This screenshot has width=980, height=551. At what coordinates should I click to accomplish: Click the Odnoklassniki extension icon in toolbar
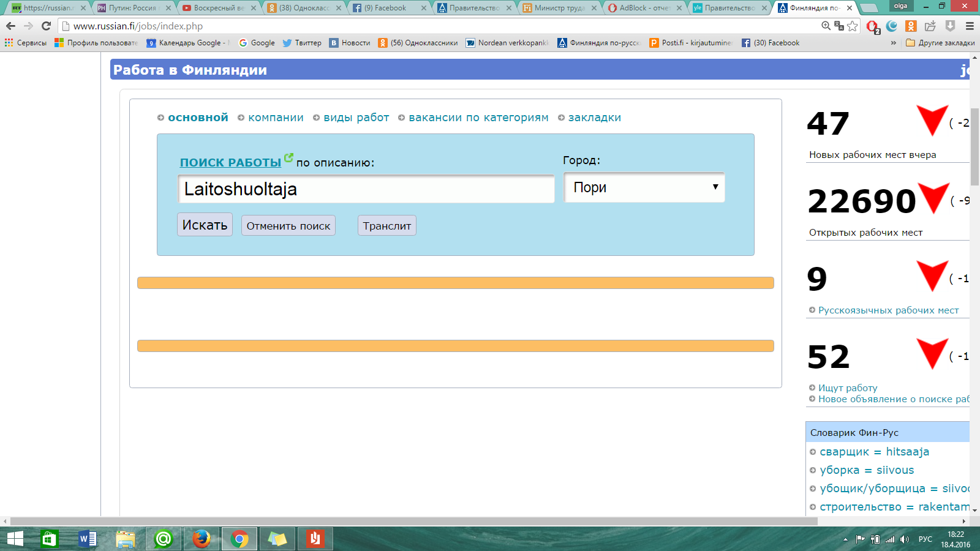coord(911,26)
